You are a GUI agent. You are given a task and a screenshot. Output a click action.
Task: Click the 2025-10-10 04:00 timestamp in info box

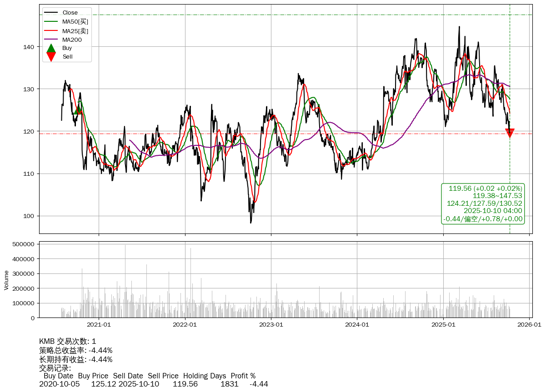493,211
